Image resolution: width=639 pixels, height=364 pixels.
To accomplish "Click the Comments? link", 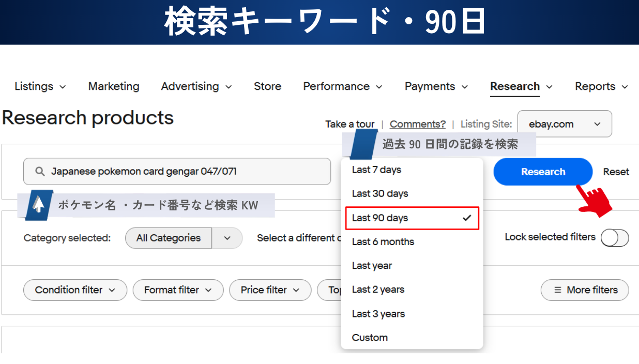I will (418, 124).
